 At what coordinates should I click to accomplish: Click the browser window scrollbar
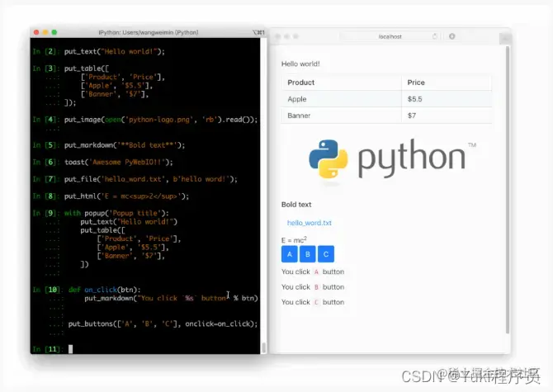[508, 190]
